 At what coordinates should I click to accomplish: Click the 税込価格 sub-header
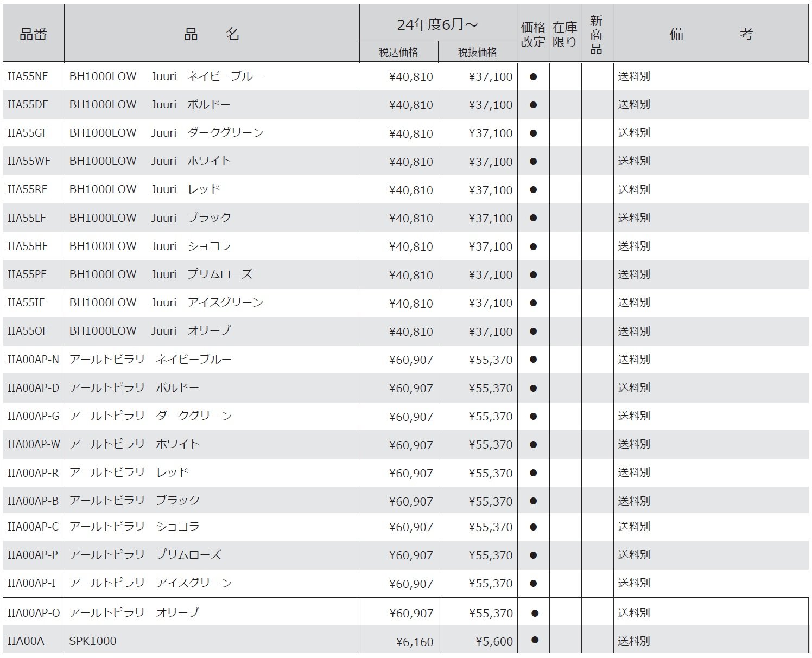tap(398, 52)
